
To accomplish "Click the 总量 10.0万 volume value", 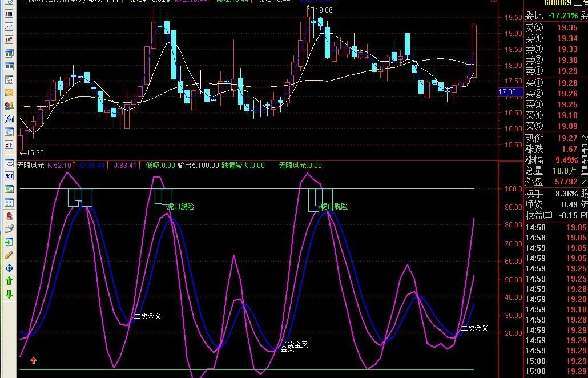I will pyautogui.click(x=565, y=171).
